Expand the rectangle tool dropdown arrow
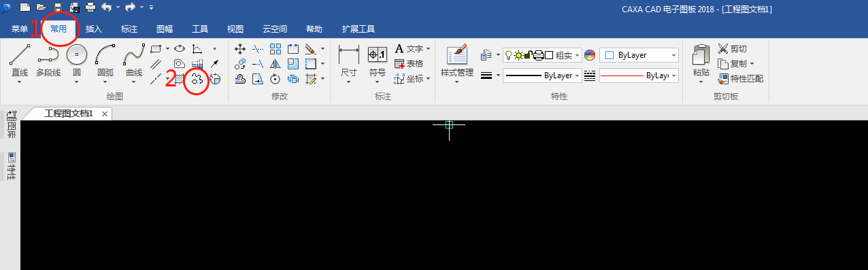The height and width of the screenshot is (270, 868). (x=168, y=48)
